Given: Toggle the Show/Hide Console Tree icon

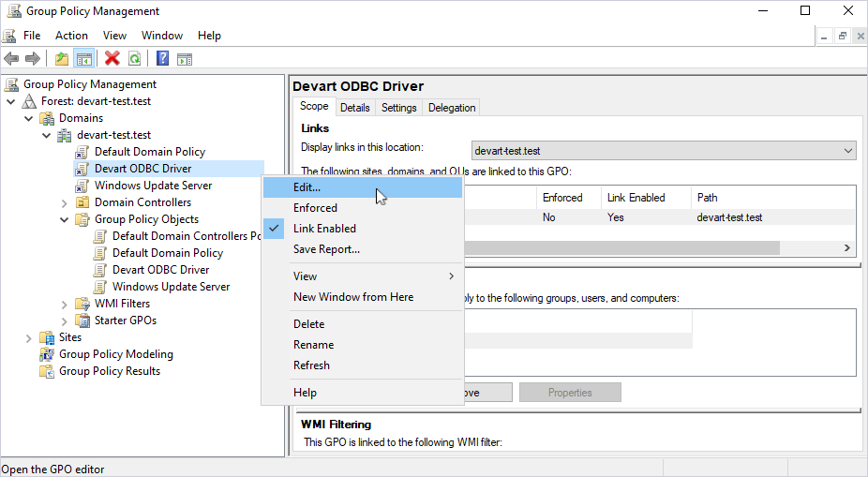Looking at the screenshot, I should tap(84, 59).
